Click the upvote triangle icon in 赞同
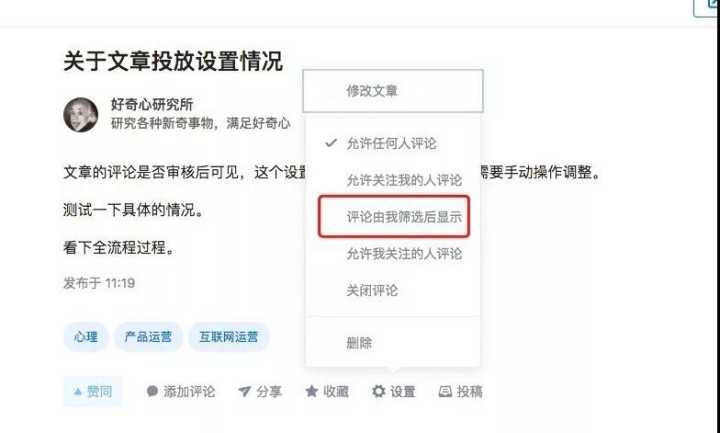This screenshot has height=433, width=720. pyautogui.click(x=78, y=392)
